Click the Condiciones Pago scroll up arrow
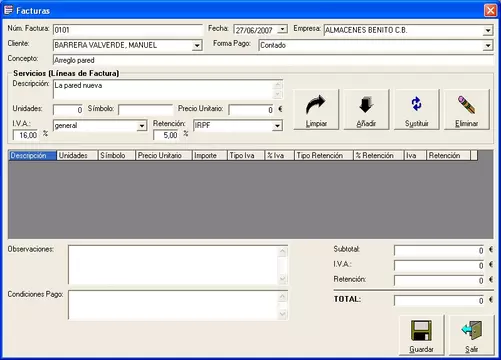 point(283,297)
